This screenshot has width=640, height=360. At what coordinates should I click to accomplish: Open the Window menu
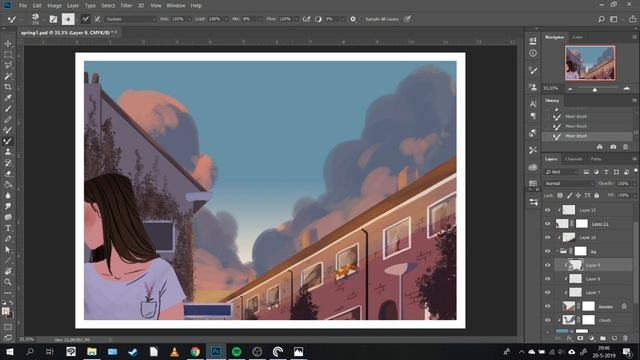pyautogui.click(x=176, y=6)
